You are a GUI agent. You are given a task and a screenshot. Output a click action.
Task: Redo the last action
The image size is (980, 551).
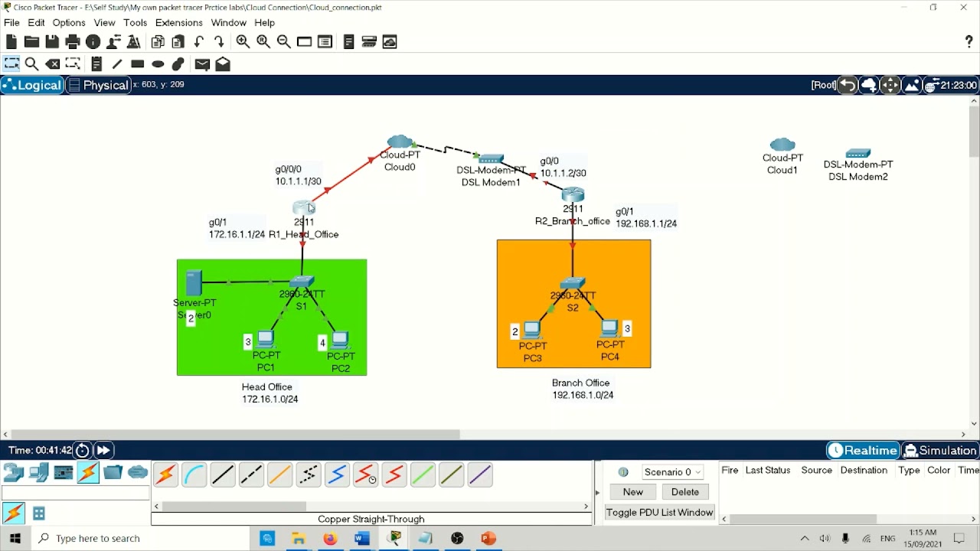click(220, 42)
